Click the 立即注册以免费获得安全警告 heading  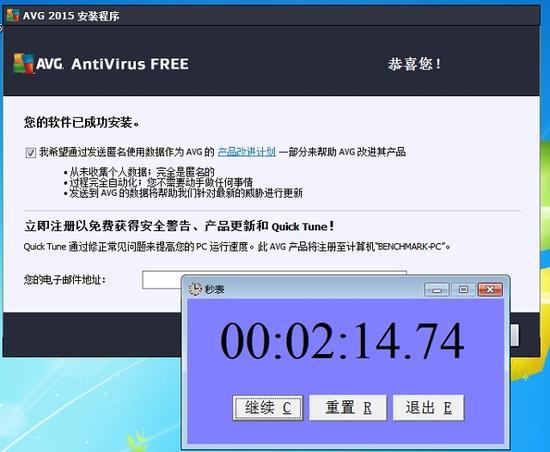click(179, 226)
